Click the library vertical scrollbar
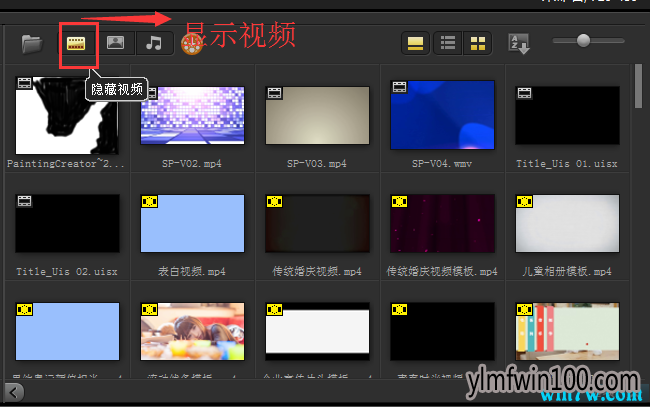Viewport: 650px width, 407px height. (x=638, y=86)
